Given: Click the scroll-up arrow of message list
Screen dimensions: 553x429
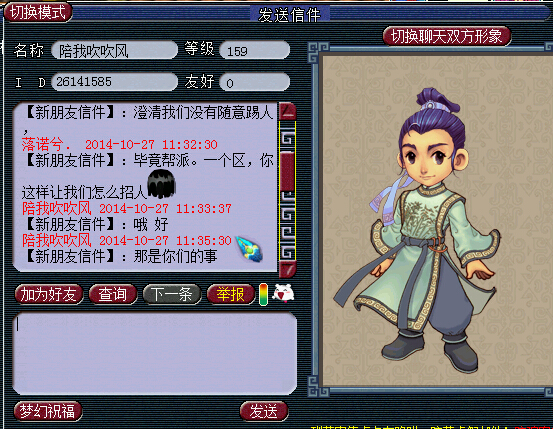Looking at the screenshot, I should pos(287,112).
